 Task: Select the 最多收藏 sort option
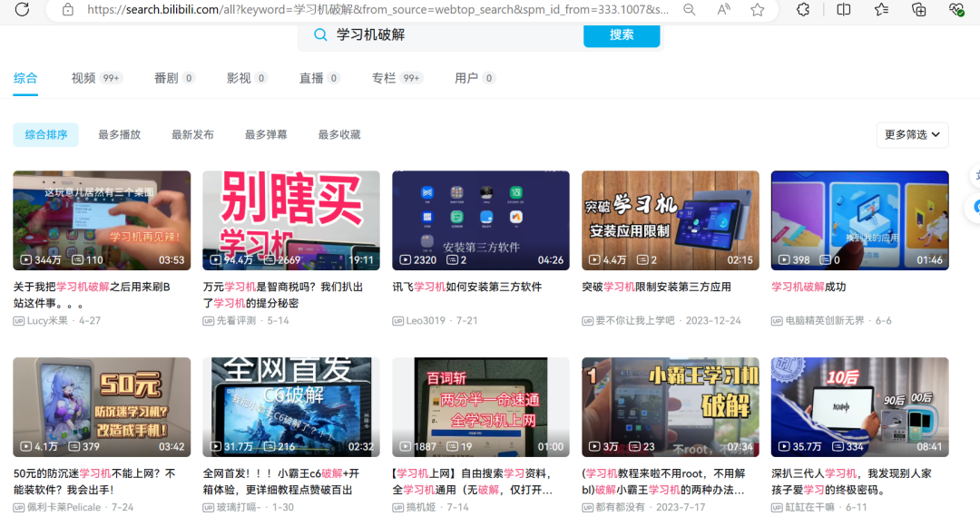339,134
